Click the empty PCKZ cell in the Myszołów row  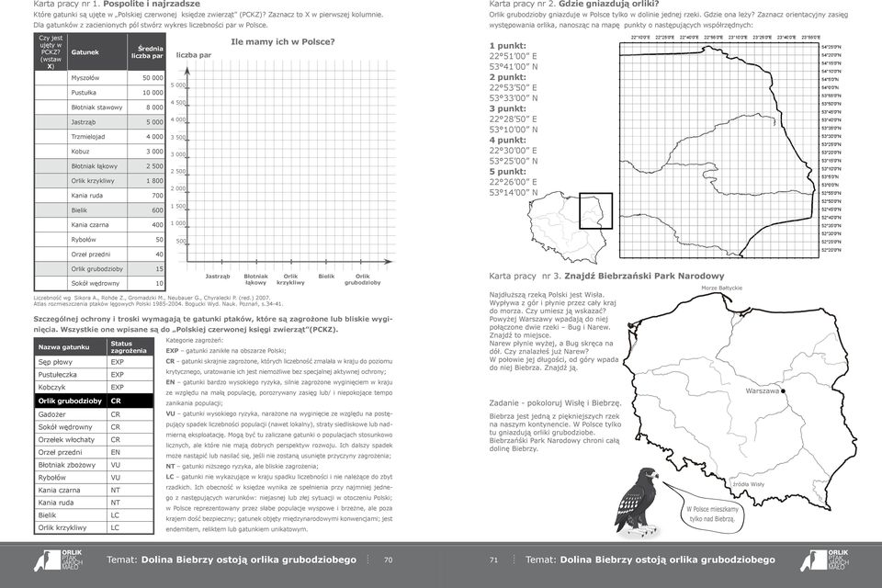click(51, 78)
